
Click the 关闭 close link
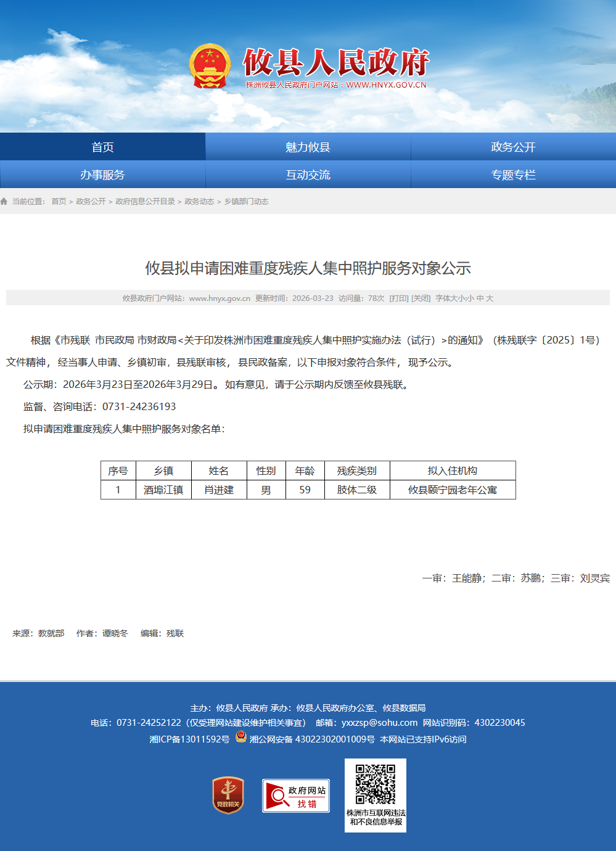(x=421, y=298)
